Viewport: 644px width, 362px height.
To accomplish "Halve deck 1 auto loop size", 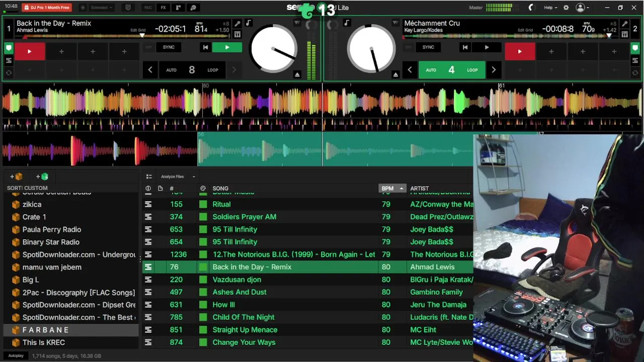I will click(x=150, y=70).
